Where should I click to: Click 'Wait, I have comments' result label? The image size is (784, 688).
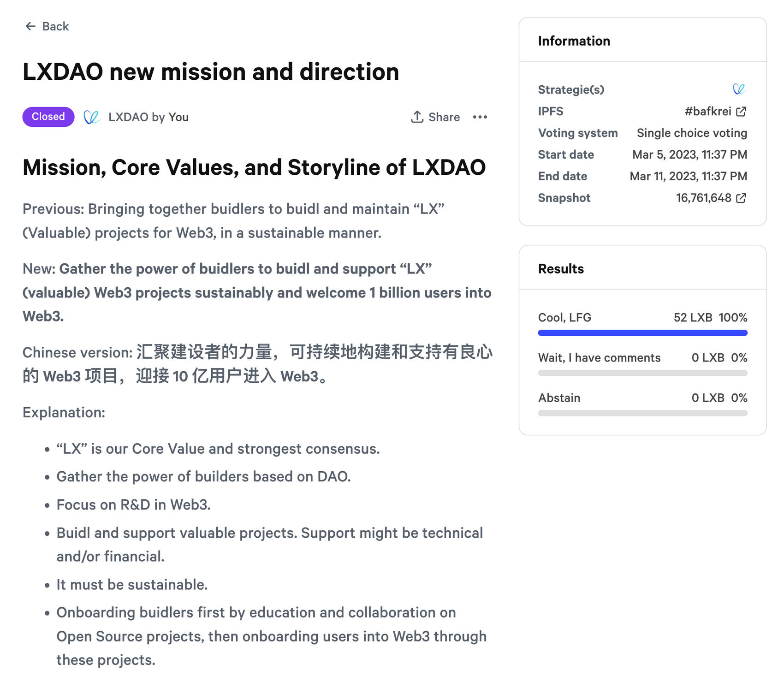tap(599, 357)
